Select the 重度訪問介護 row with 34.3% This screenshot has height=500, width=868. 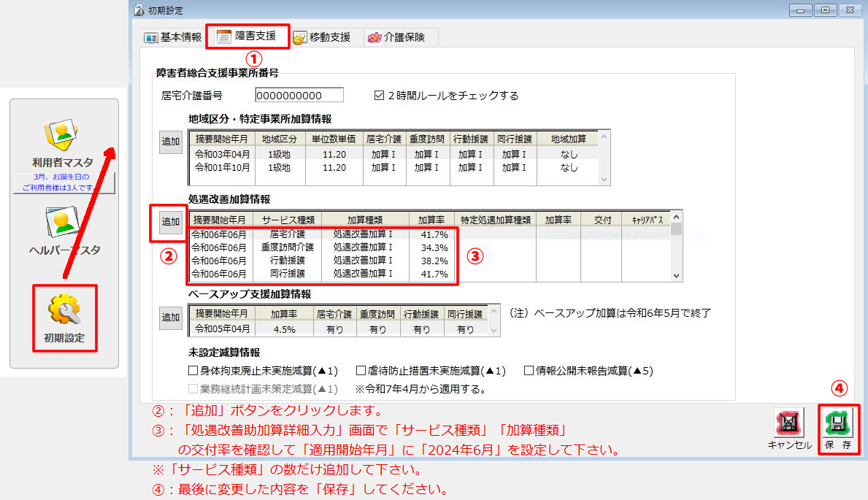[x=321, y=247]
